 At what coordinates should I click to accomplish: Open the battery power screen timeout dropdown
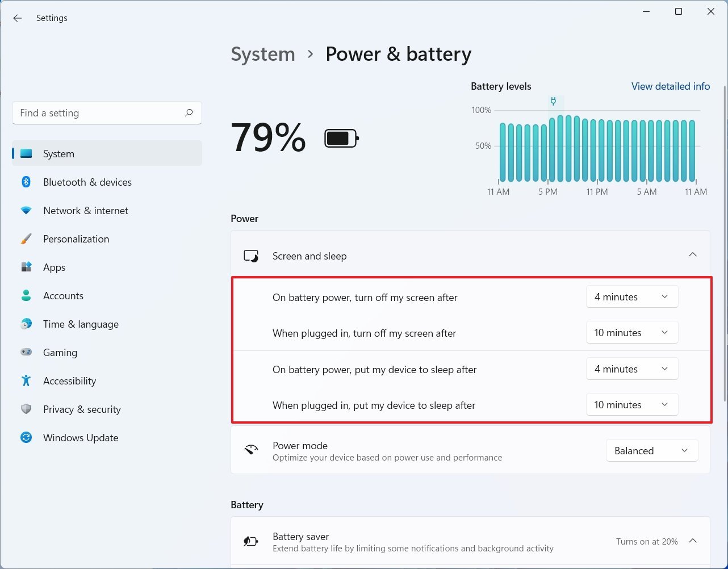[631, 296]
